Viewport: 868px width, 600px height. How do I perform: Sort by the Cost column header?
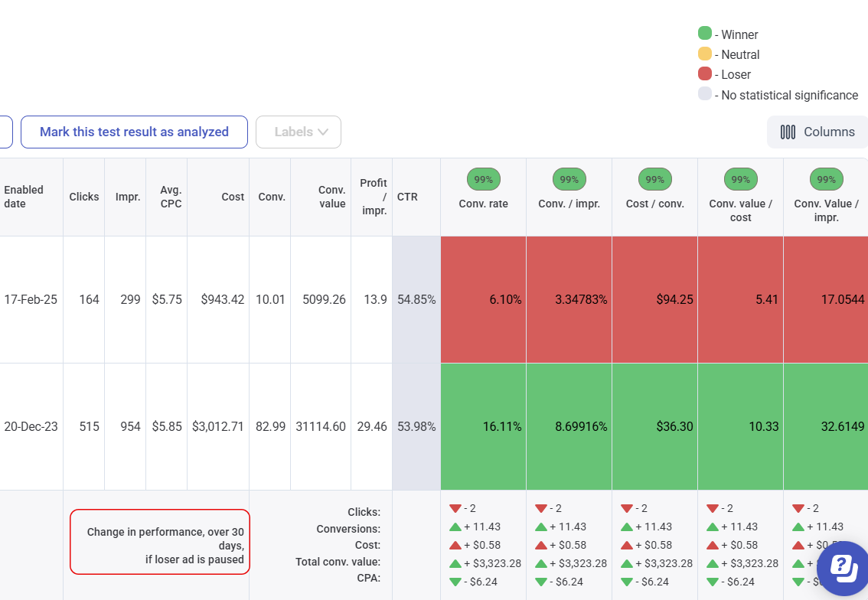[233, 197]
